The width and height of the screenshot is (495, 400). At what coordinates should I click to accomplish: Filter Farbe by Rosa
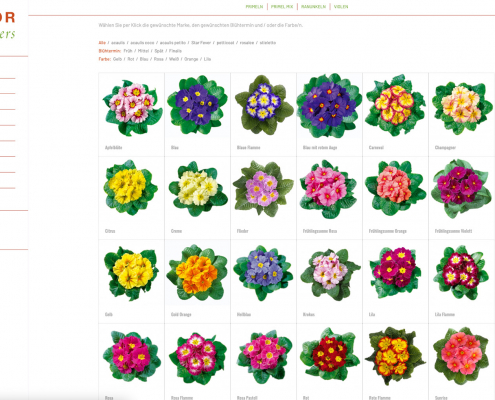click(x=159, y=59)
